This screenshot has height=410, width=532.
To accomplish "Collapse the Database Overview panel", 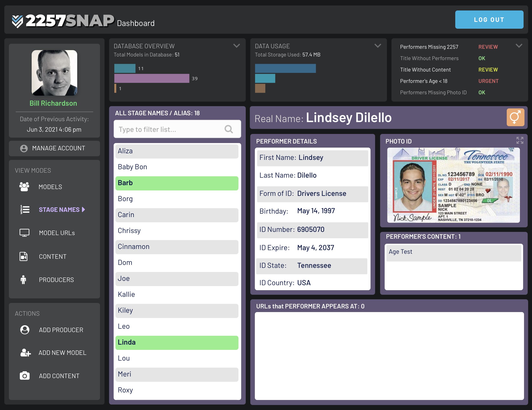I will pyautogui.click(x=237, y=46).
